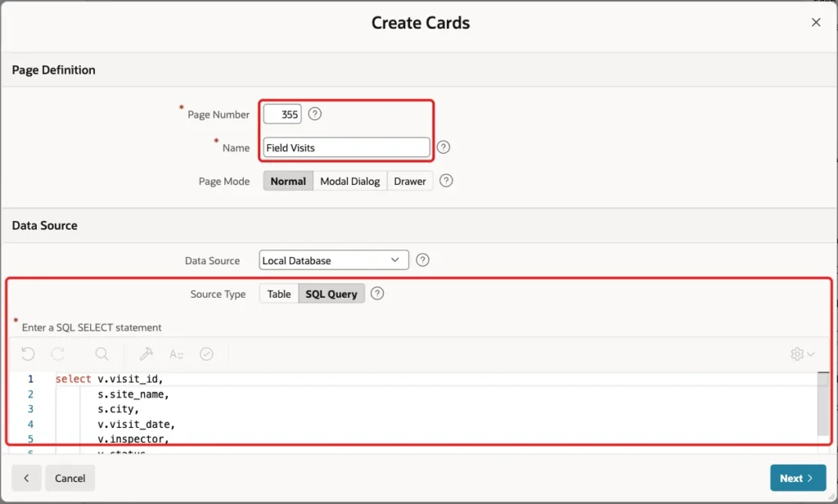Image resolution: width=838 pixels, height=504 pixels.
Task: Click the Name field help icon
Action: point(443,147)
